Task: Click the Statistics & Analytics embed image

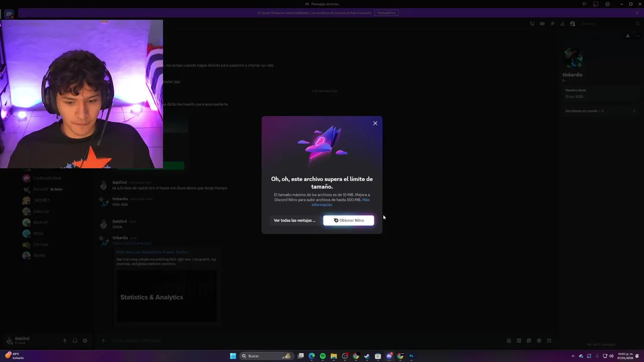Action: click(x=167, y=297)
